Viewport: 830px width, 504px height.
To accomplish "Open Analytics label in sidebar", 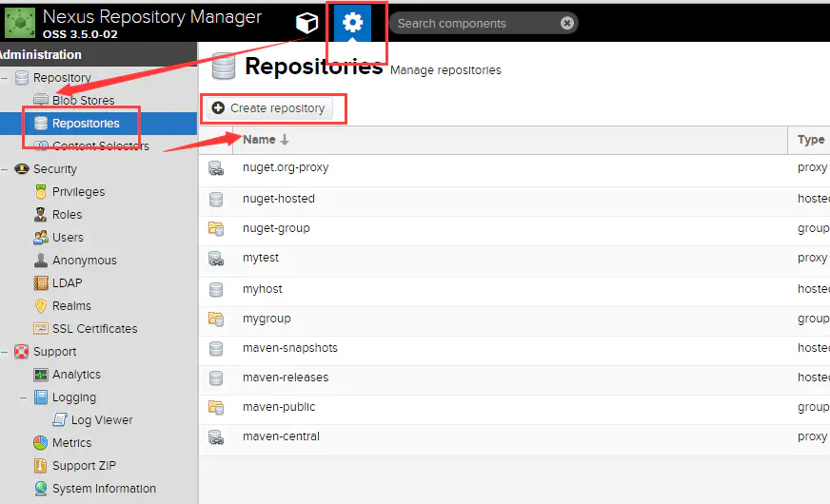I will pyautogui.click(x=76, y=375).
